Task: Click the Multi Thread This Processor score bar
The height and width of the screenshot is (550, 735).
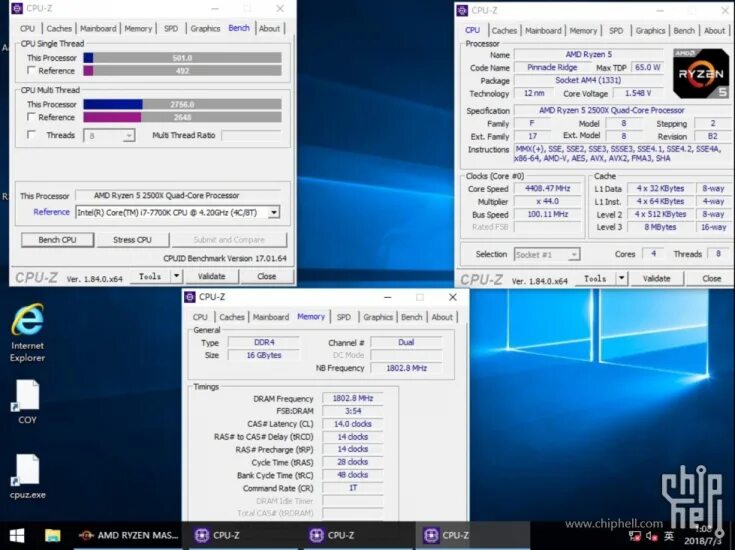Action: tap(182, 104)
